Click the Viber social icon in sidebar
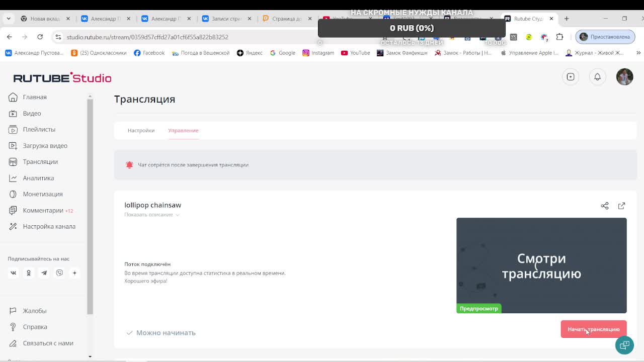Screen dimensions: 644x362 click(59, 273)
